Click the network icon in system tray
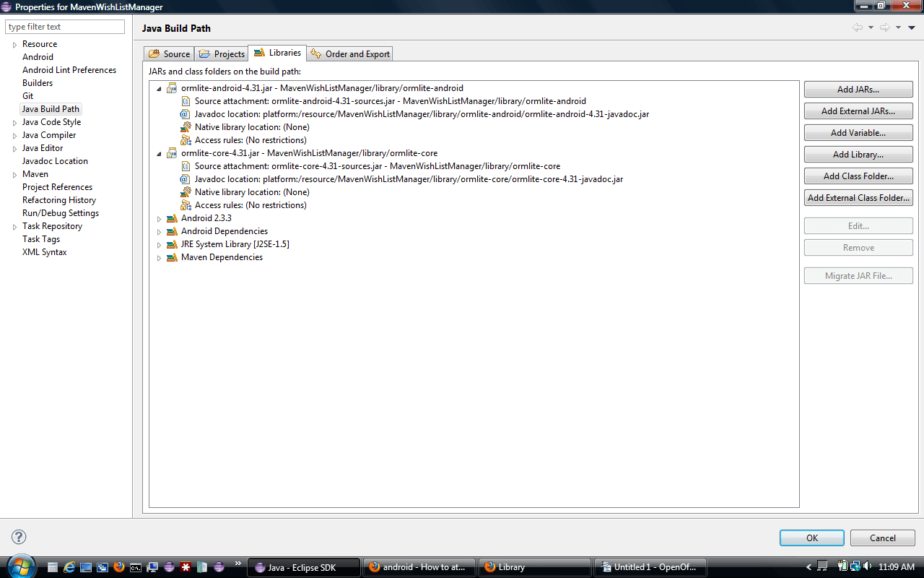 pyautogui.click(x=855, y=566)
